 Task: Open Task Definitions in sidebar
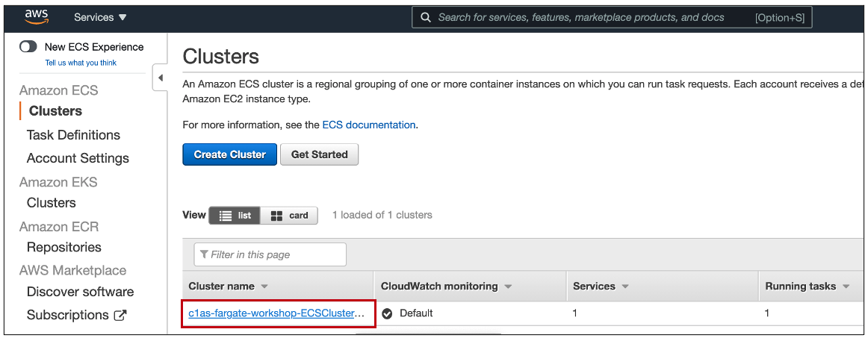click(x=73, y=135)
